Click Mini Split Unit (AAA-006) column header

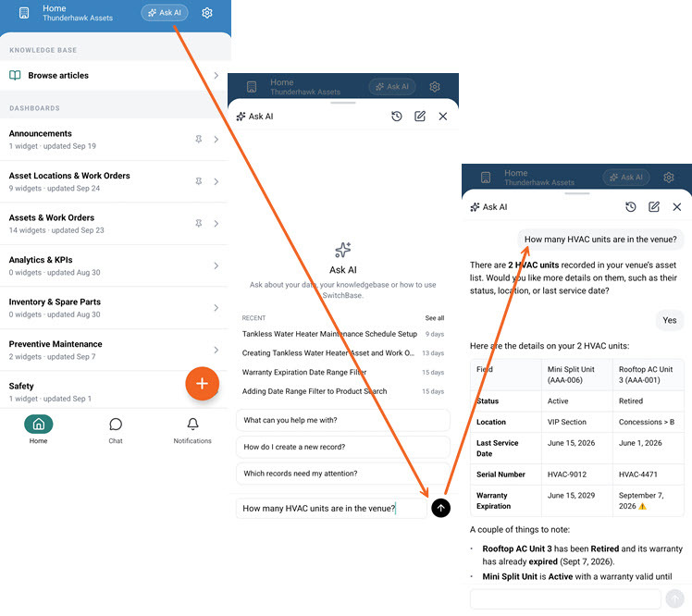tap(576, 375)
